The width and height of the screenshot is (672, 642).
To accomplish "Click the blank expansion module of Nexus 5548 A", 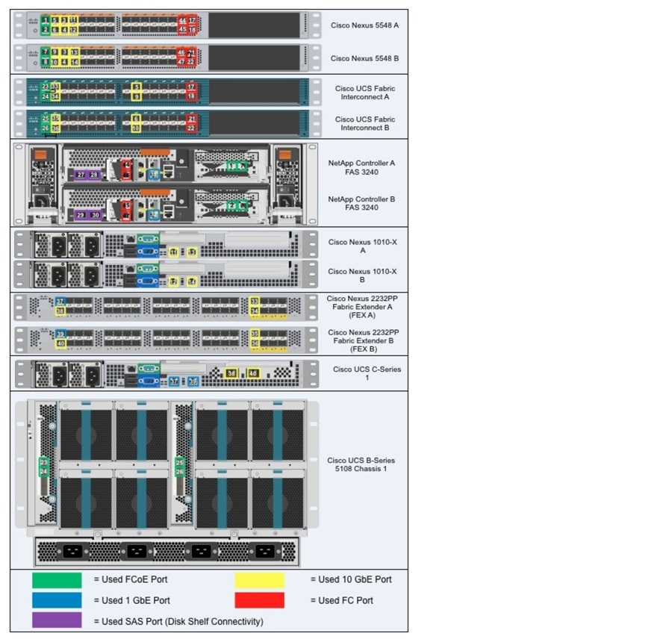I will (x=254, y=25).
